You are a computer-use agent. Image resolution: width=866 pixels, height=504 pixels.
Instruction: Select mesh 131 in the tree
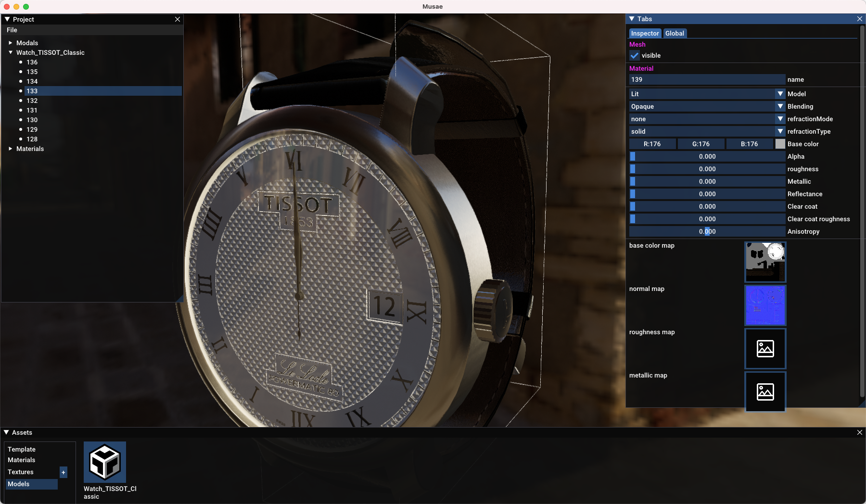[x=32, y=110]
